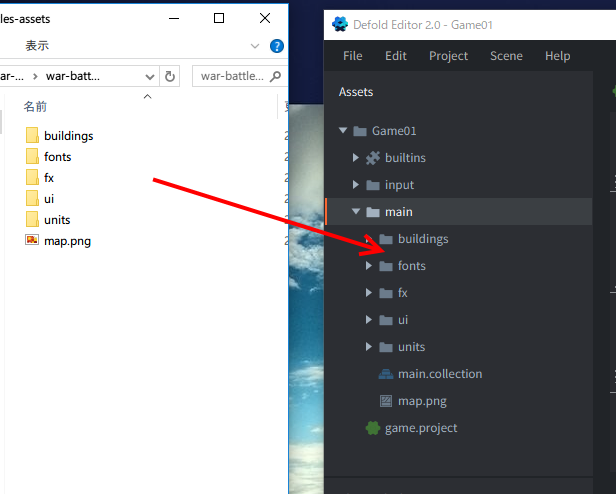The height and width of the screenshot is (494, 616).
Task: Click the builtins puzzle-piece icon
Action: (373, 158)
